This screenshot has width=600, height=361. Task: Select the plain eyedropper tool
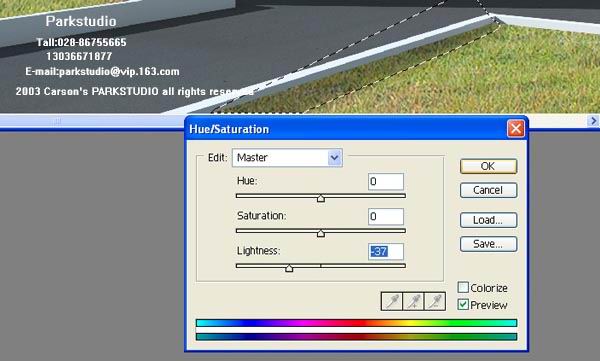tap(392, 301)
